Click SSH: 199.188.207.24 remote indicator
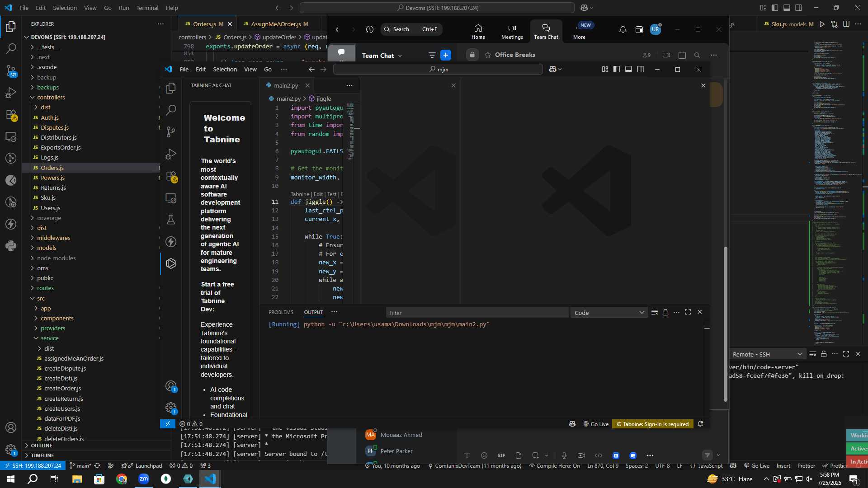This screenshot has width=868, height=488. pyautogui.click(x=33, y=466)
